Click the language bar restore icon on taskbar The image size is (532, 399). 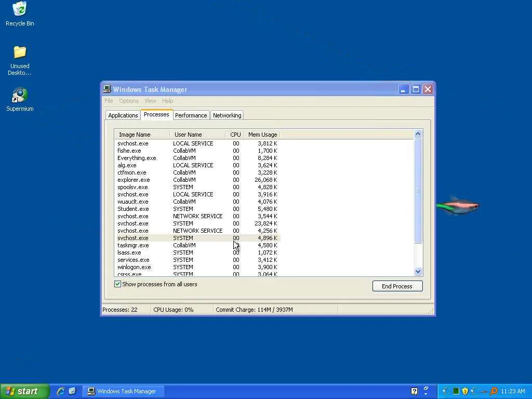click(426, 388)
